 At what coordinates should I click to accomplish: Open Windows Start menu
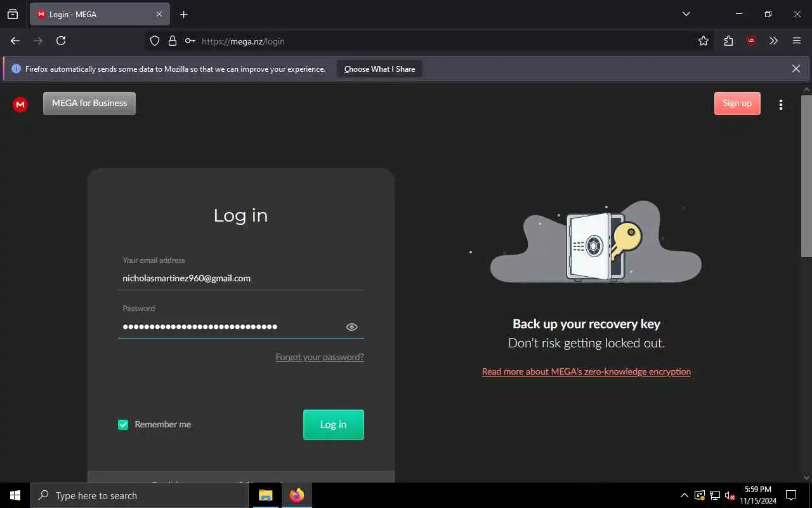(x=15, y=495)
